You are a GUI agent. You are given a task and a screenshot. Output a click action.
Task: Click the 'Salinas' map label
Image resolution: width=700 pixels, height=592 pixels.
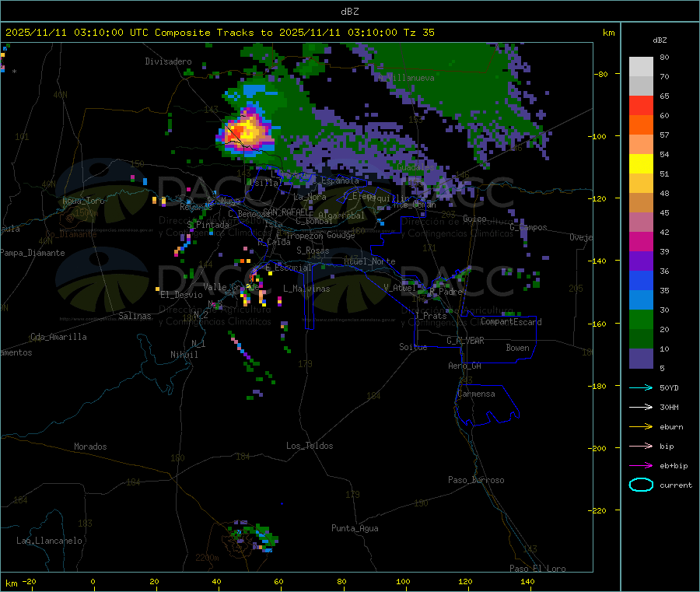click(135, 316)
